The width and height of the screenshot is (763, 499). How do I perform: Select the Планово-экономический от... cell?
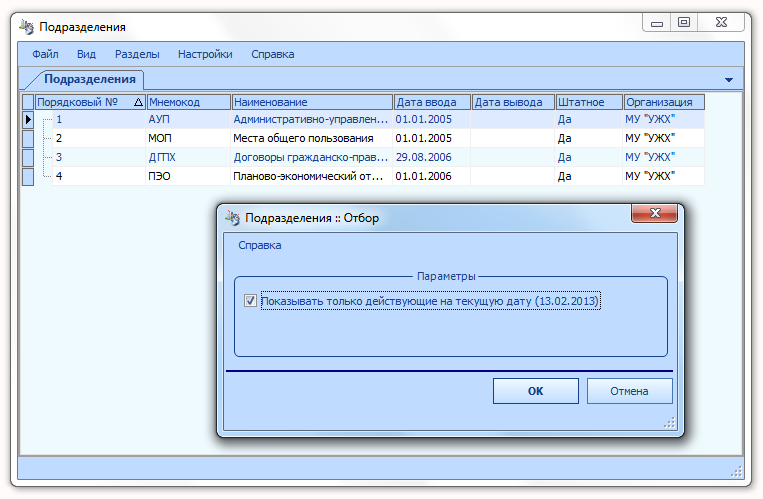[311, 176]
